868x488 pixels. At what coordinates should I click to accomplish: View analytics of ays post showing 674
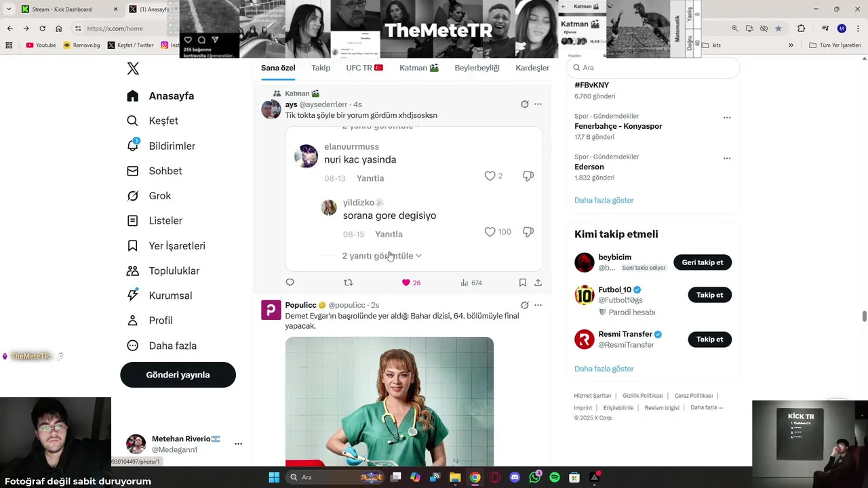pyautogui.click(x=471, y=283)
